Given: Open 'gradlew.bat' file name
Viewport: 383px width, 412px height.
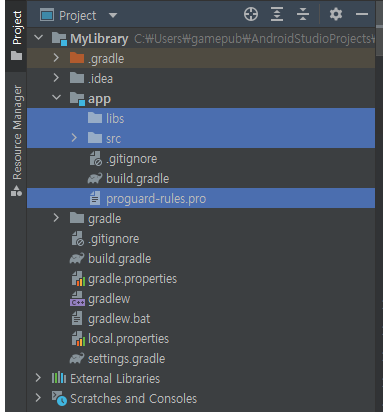Looking at the screenshot, I should (119, 319).
